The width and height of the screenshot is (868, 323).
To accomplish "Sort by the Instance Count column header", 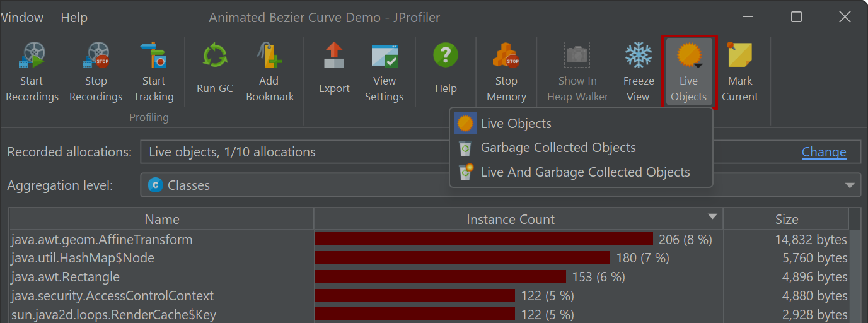I will 518,220.
